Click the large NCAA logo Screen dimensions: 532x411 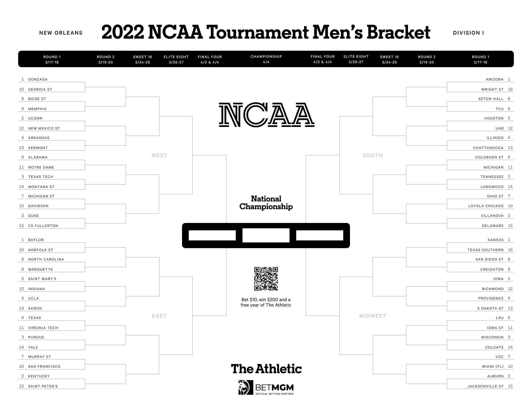point(266,115)
